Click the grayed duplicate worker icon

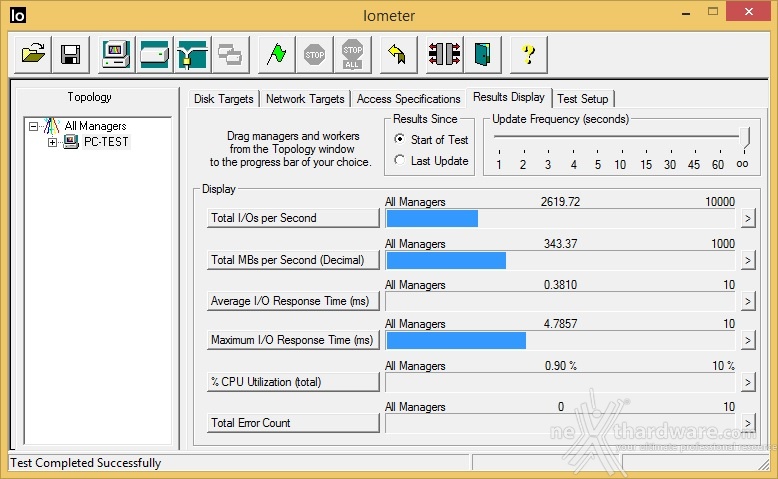[x=230, y=54]
